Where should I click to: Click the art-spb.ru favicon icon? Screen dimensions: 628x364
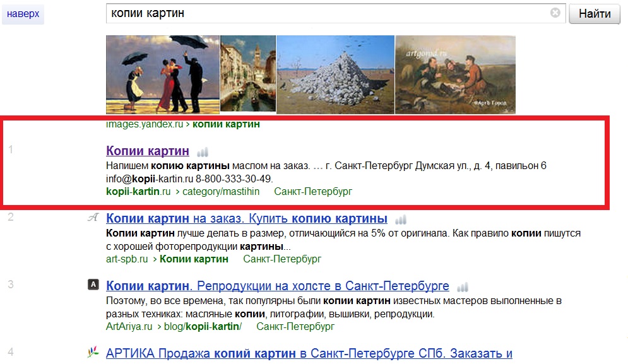[x=93, y=218]
